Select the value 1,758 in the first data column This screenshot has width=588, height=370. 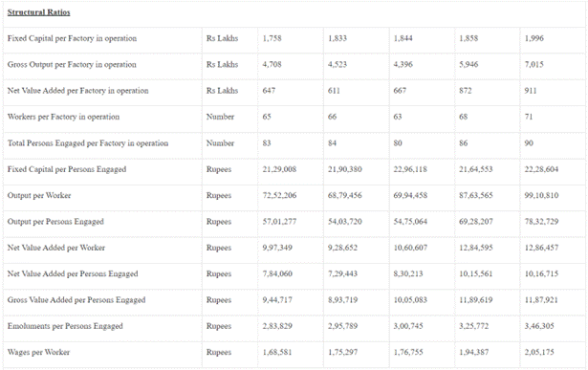(272, 38)
